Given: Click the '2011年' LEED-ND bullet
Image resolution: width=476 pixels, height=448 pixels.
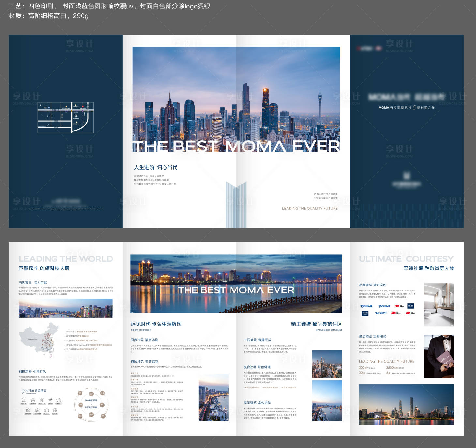Looking at the screenshot, I should point(82,340).
